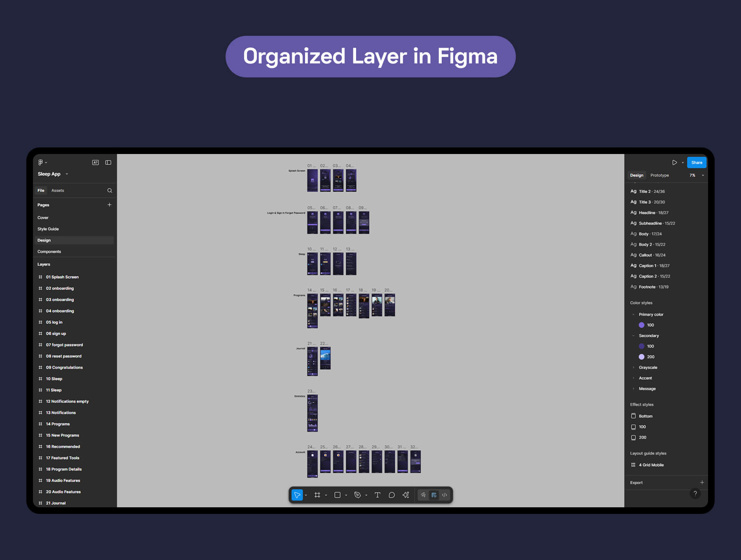Select the Rectangle shape tool
The width and height of the screenshot is (741, 560).
[x=337, y=495]
